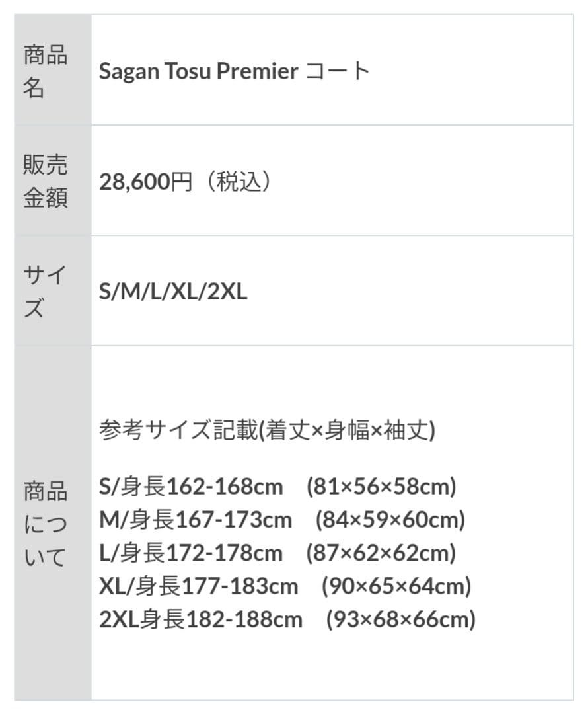
Task: Click the サイズ row header cell
Action: (46, 291)
